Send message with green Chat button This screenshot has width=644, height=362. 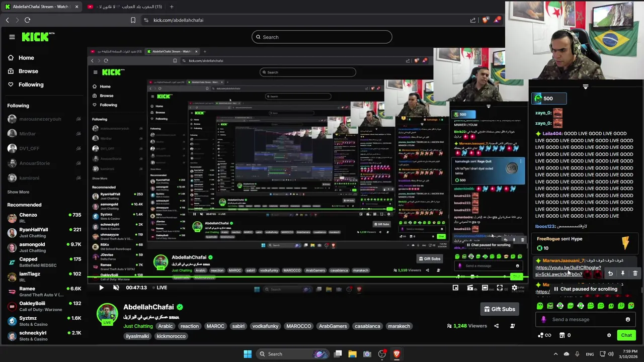coord(626,335)
